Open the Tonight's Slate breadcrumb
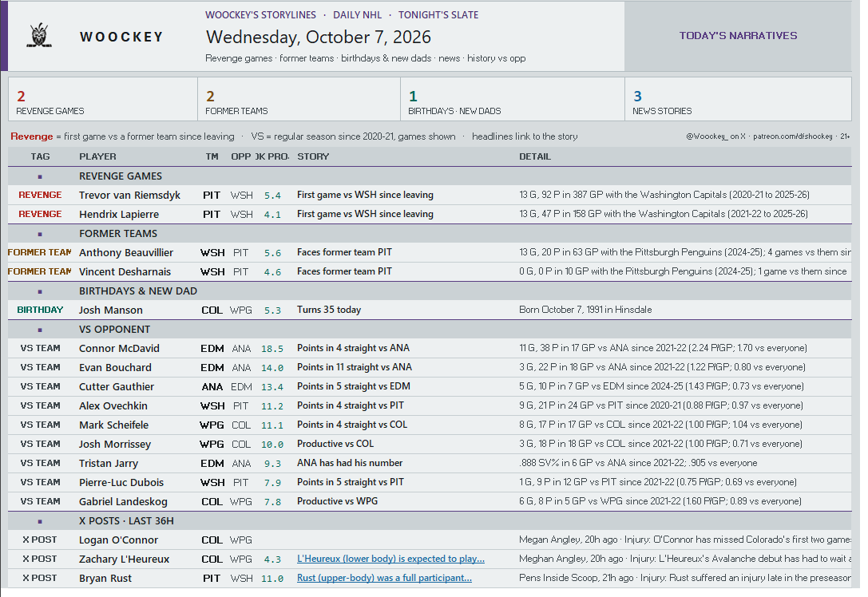 click(x=438, y=15)
